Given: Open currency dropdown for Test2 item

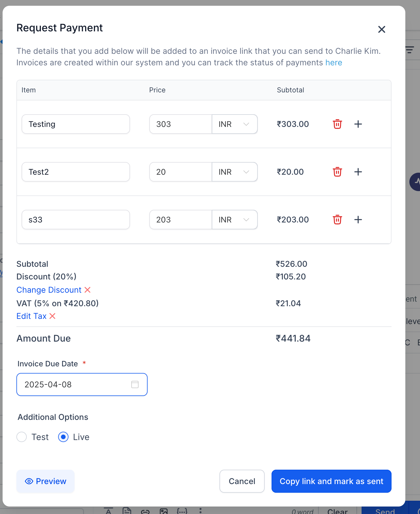Looking at the screenshot, I should (x=234, y=172).
